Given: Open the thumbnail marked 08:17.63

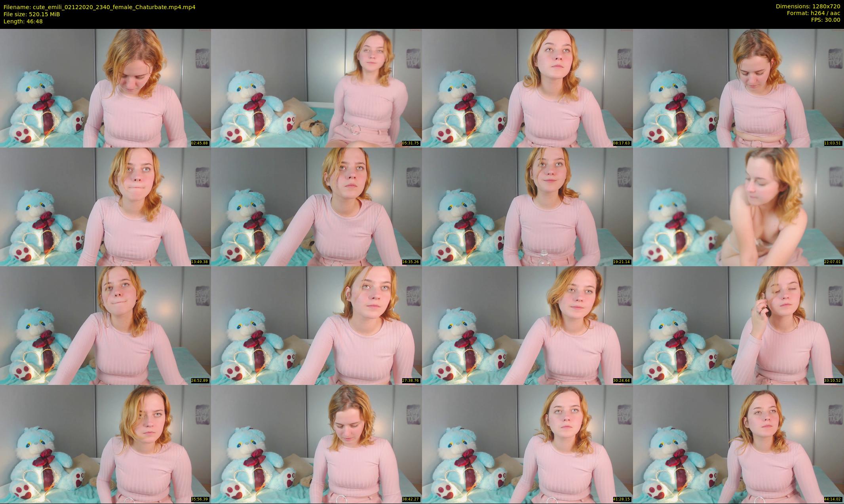Looking at the screenshot, I should (x=527, y=88).
